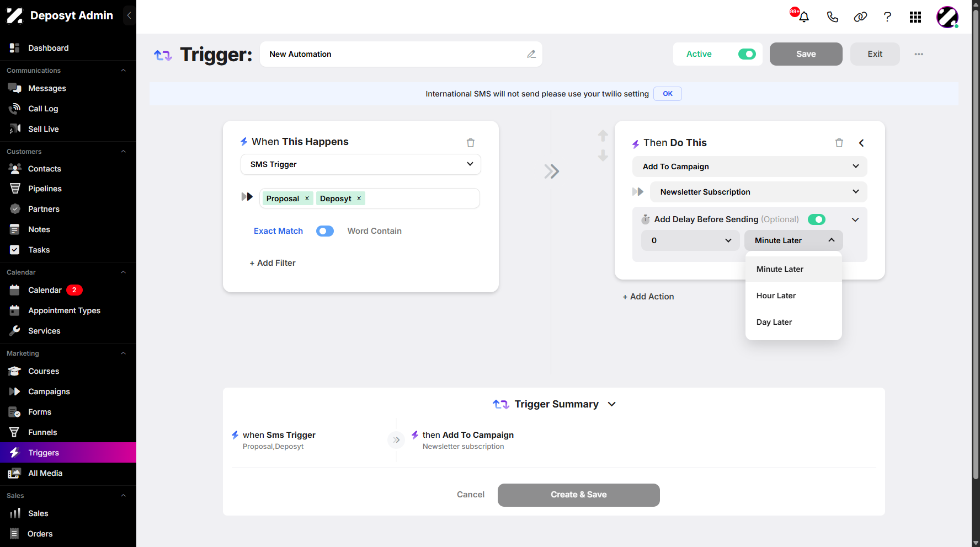980x547 pixels.
Task: Select Hour Later from the list
Action: pyautogui.click(x=793, y=296)
